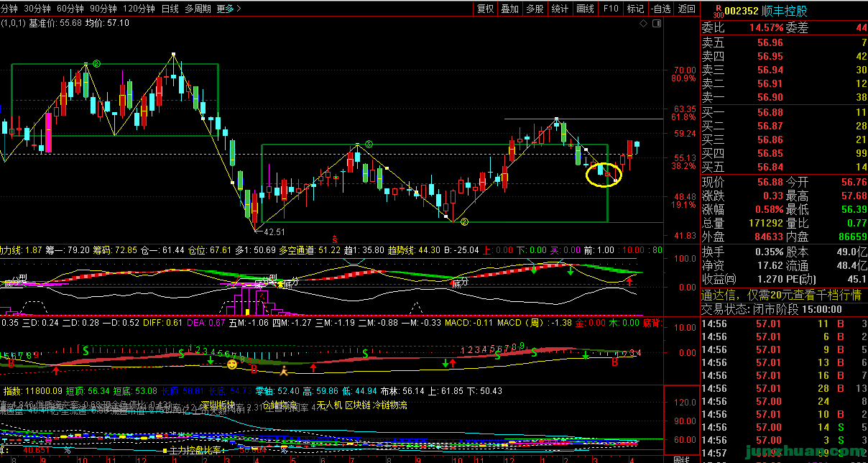
Task: Click the 冷链物流 sector label
Action: (x=392, y=406)
